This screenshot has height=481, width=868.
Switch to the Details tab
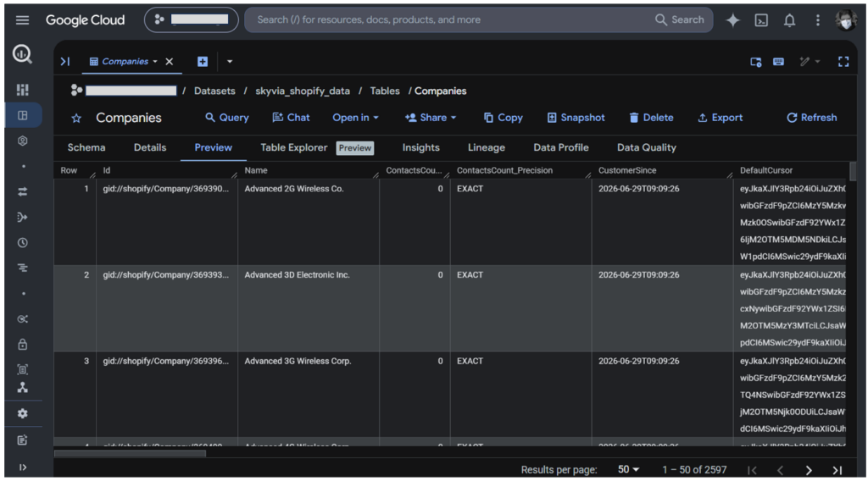(x=150, y=147)
